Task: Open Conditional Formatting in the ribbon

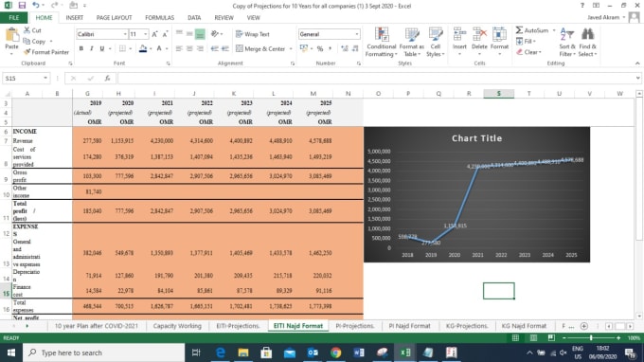Action: pyautogui.click(x=381, y=42)
